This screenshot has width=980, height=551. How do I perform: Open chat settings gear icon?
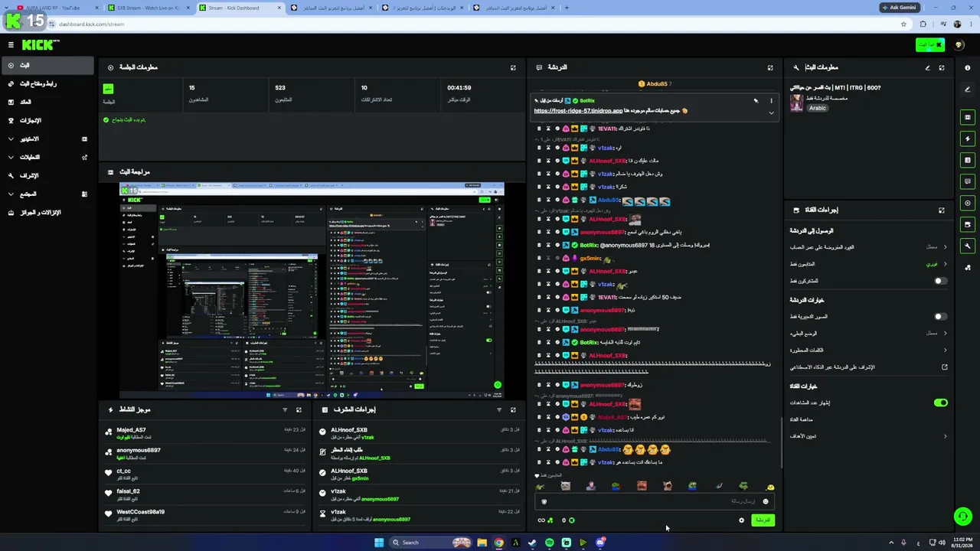tap(741, 520)
